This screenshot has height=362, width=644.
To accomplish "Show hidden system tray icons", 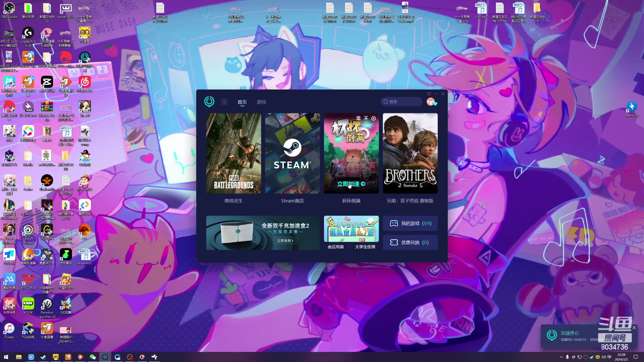I will [561, 357].
